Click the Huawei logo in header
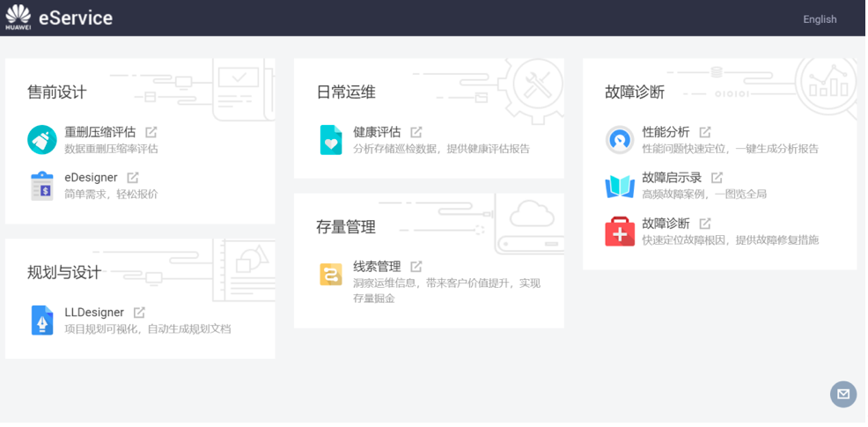Viewport: 868px width, 427px height. point(18,18)
